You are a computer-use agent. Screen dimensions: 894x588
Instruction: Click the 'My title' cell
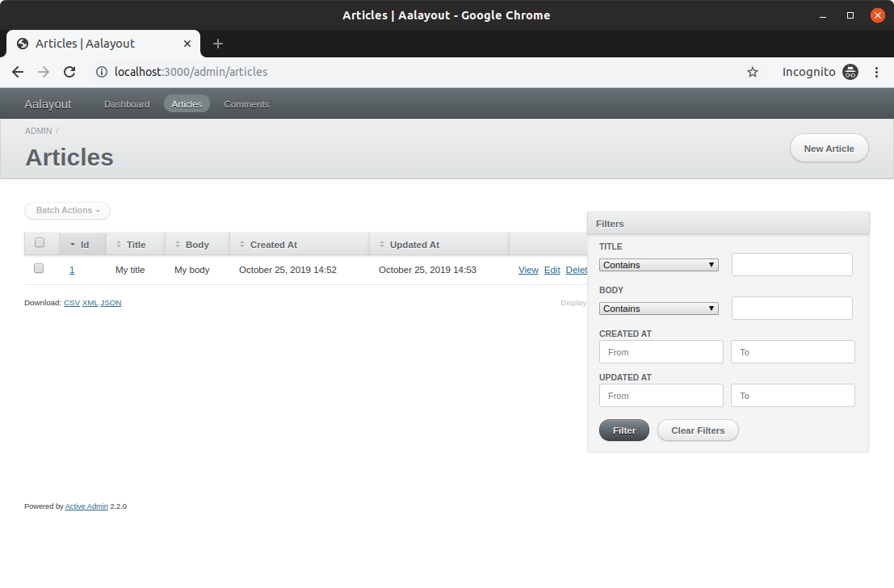pos(130,270)
